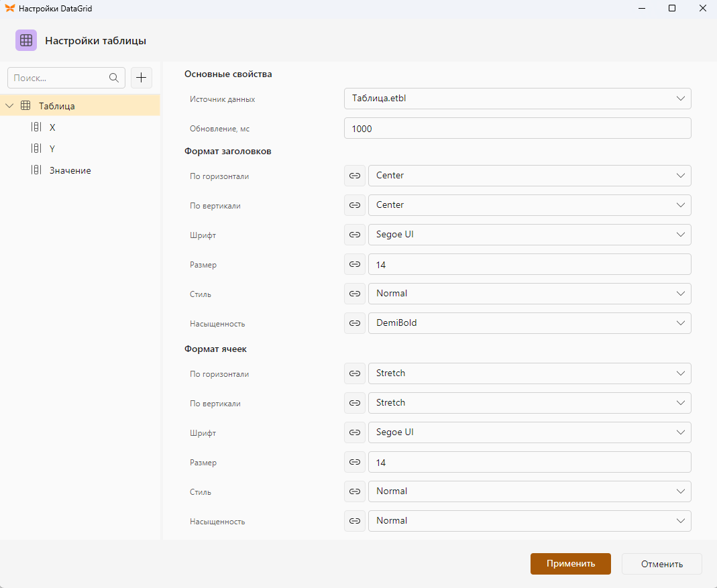Screen dimensions: 717x588
Task: Click the link icon for cell По горизонтали
Action: click(355, 373)
